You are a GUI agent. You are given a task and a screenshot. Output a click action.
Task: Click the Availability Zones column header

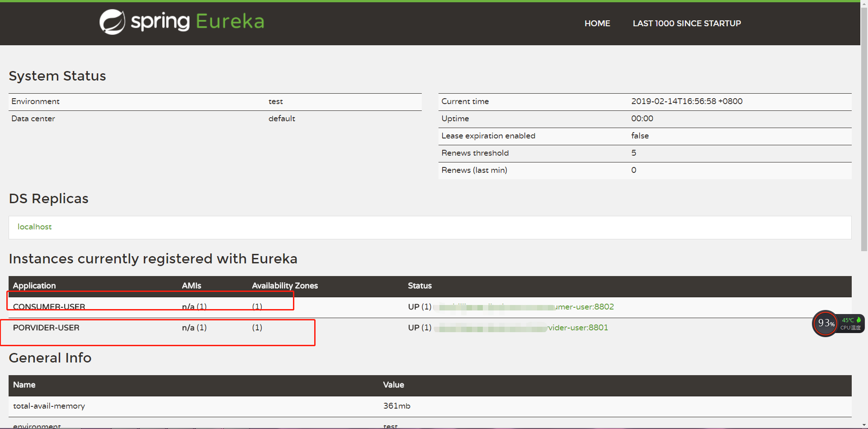point(285,286)
